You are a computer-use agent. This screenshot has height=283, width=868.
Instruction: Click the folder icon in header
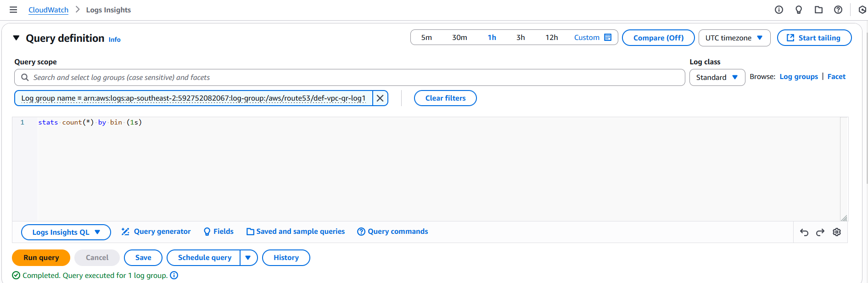(x=818, y=10)
